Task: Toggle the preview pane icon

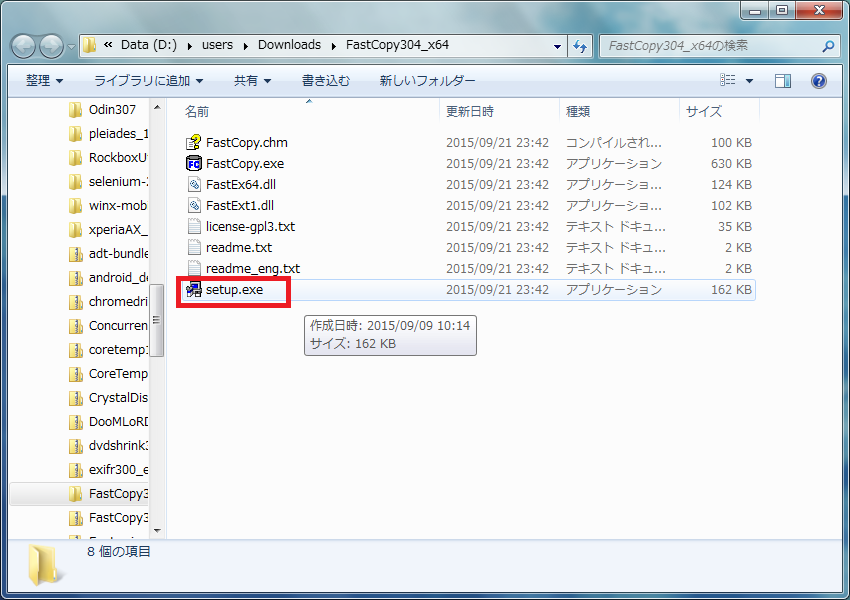Action: [783, 81]
